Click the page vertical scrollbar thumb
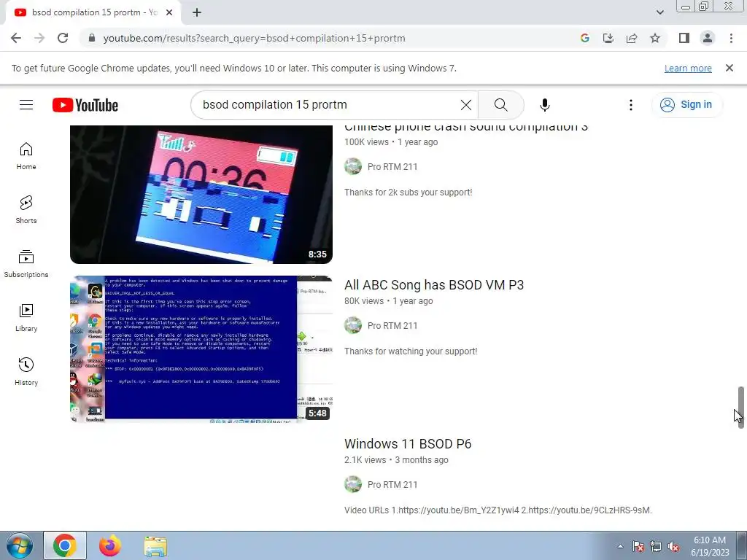The height and width of the screenshot is (560, 747). [x=741, y=407]
